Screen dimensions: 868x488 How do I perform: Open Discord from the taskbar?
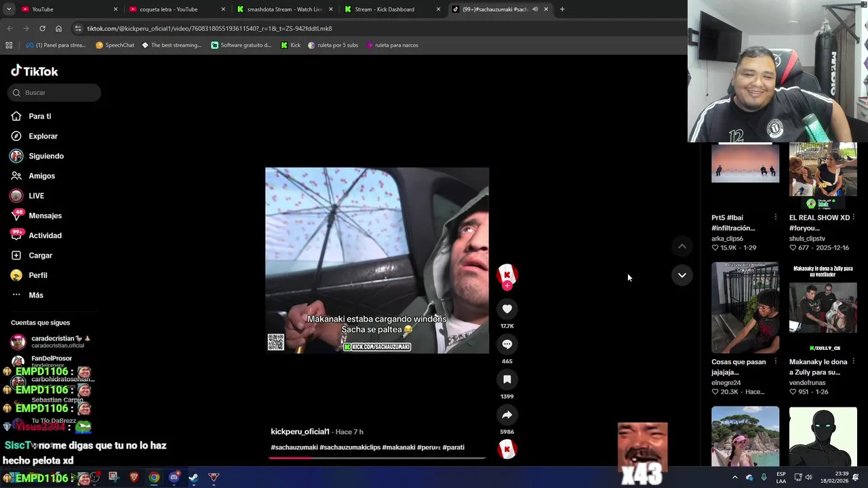174,477
